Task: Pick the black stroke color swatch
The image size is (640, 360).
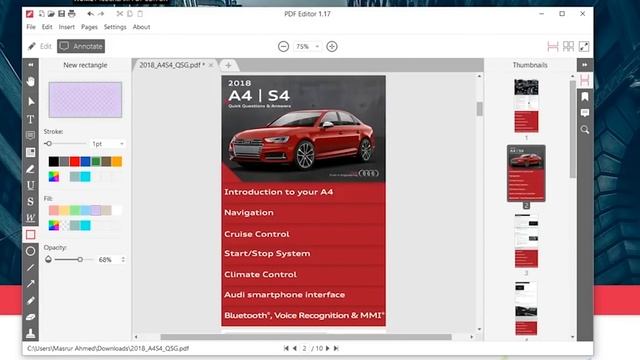Action: point(53,161)
